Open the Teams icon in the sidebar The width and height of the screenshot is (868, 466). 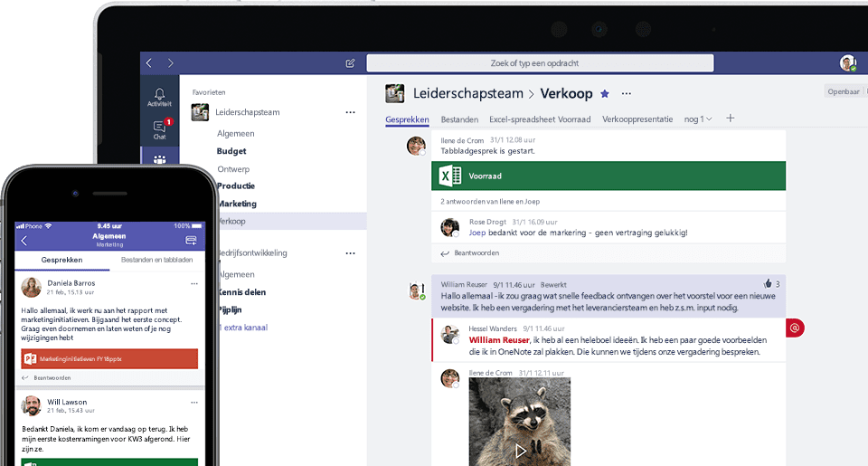coord(159,159)
